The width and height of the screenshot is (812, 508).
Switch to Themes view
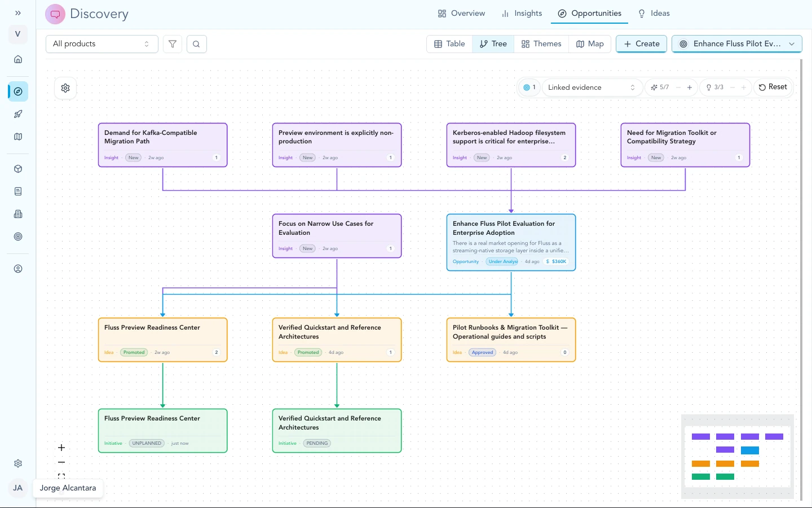541,44
